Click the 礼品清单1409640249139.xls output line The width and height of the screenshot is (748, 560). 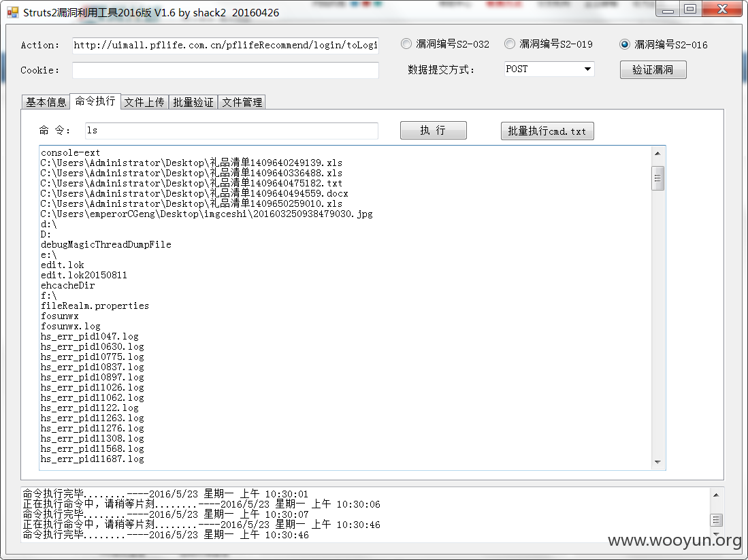point(191,163)
